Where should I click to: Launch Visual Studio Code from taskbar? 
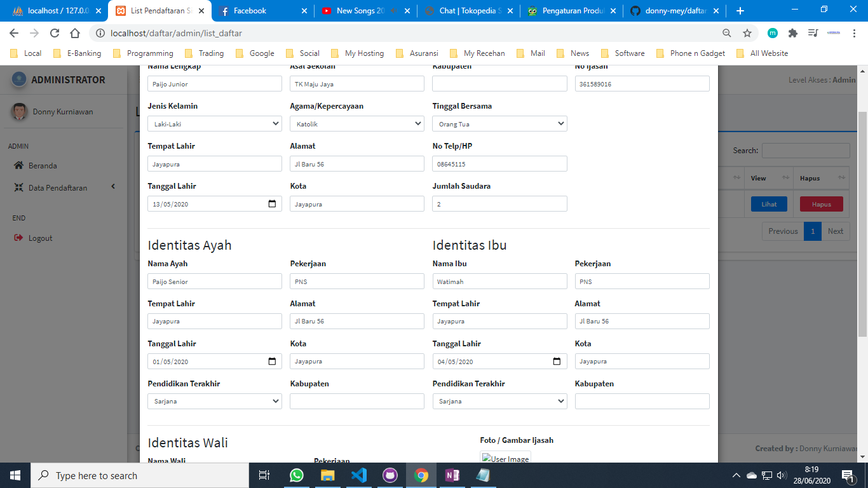click(x=359, y=475)
